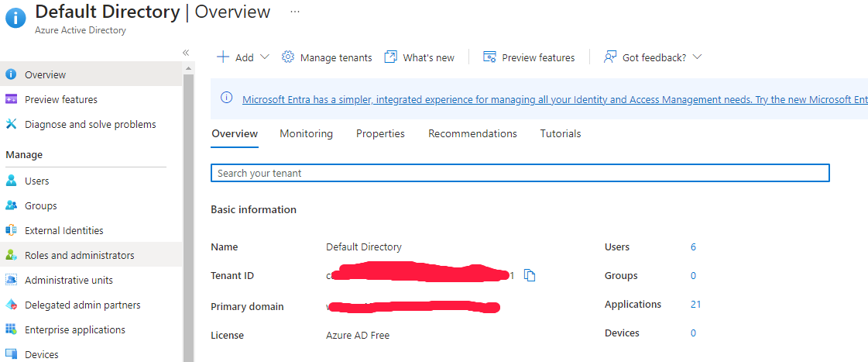Screen dimensions: 868x362
Task: Open Diagnose and solve problems
Action: pyautogui.click(x=91, y=124)
